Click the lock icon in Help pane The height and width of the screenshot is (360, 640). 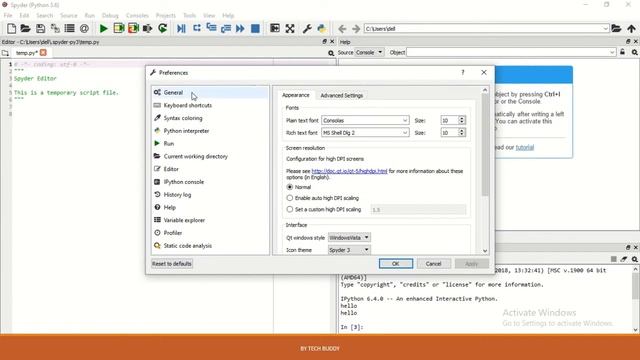click(x=622, y=52)
